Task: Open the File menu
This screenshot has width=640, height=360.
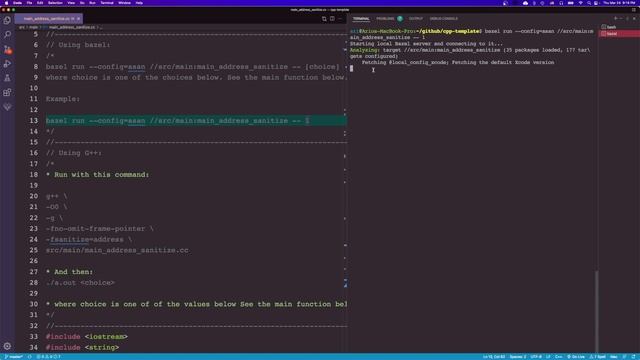Action: pos(29,3)
